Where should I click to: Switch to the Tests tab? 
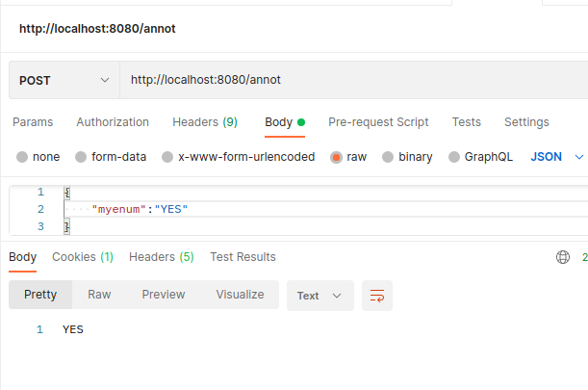coord(466,122)
